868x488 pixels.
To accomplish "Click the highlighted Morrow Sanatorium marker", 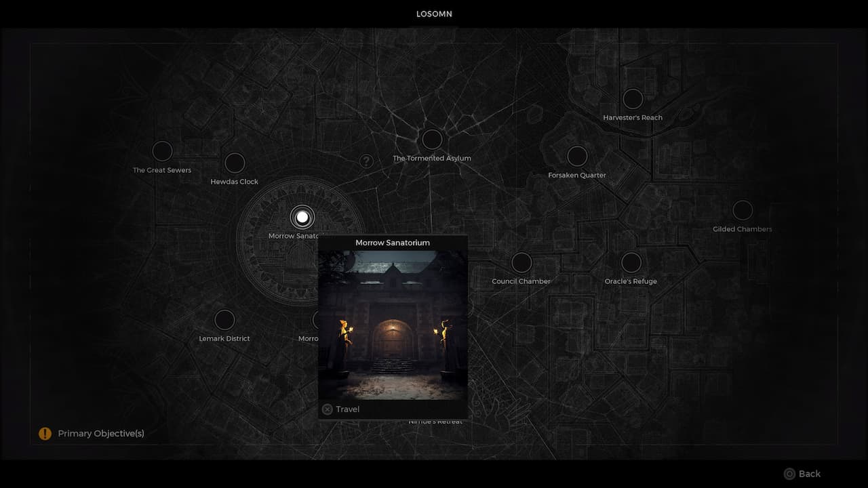I will pos(302,218).
